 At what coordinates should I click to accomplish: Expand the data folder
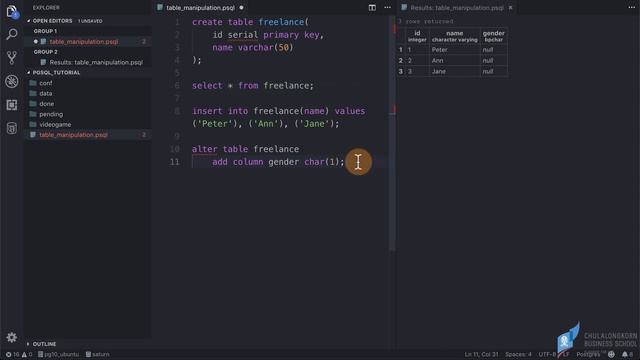point(45,93)
